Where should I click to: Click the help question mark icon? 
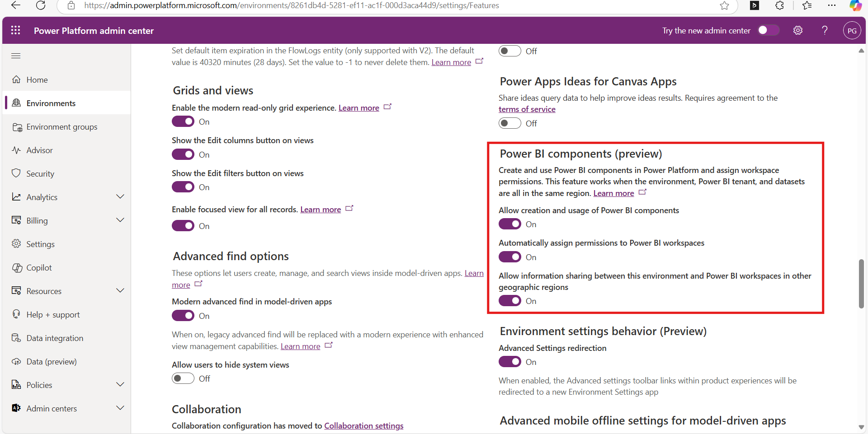click(x=825, y=30)
